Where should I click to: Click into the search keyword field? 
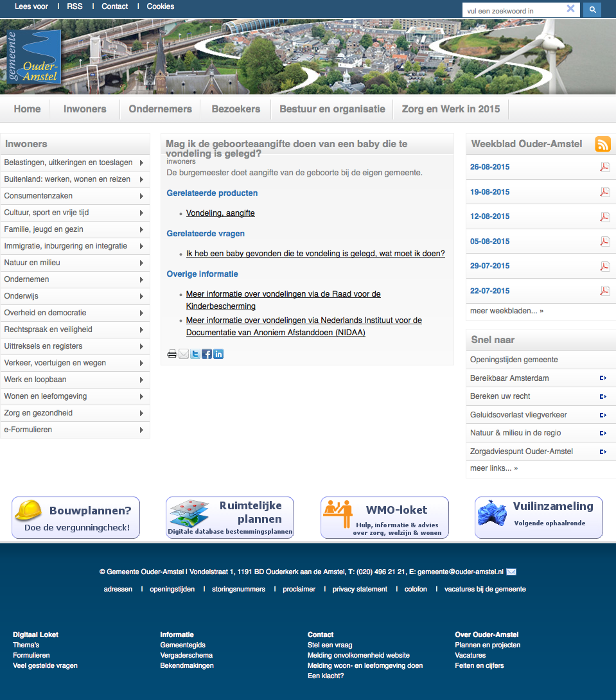pos(513,10)
